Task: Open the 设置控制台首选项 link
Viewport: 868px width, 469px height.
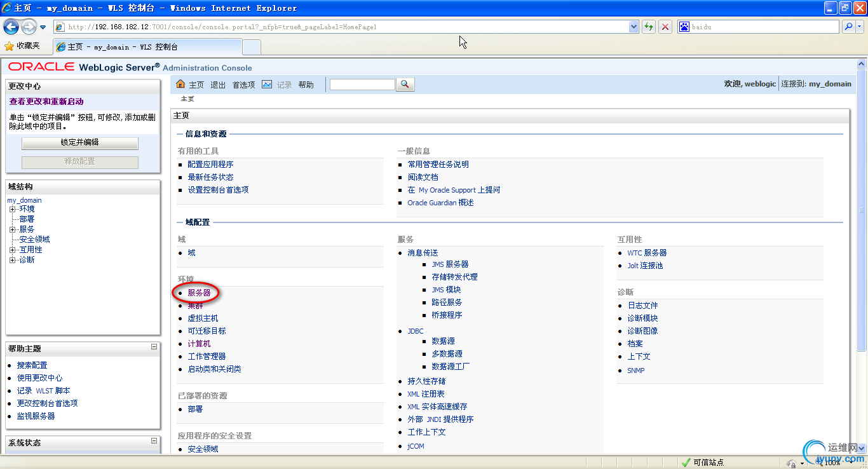Action: [218, 190]
